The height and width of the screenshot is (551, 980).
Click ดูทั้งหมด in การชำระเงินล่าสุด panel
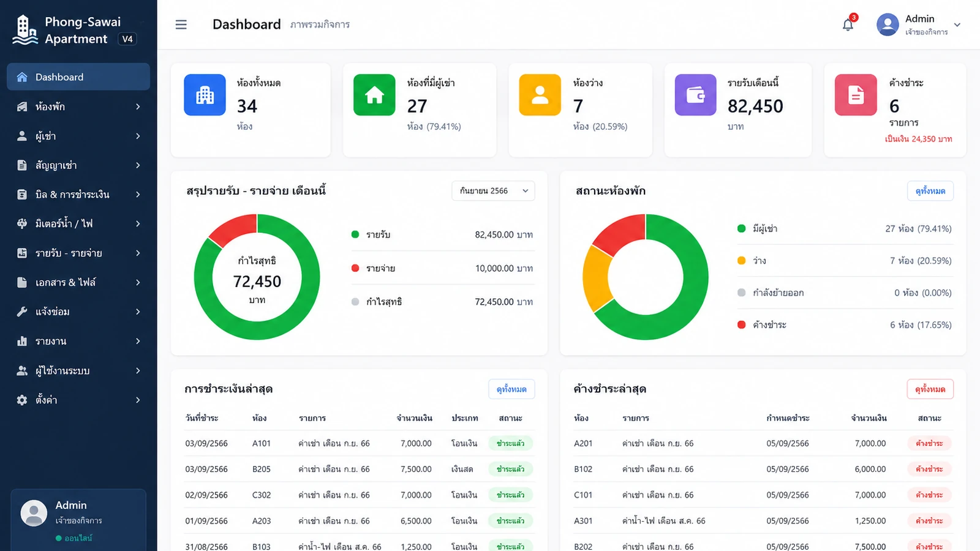click(x=511, y=389)
